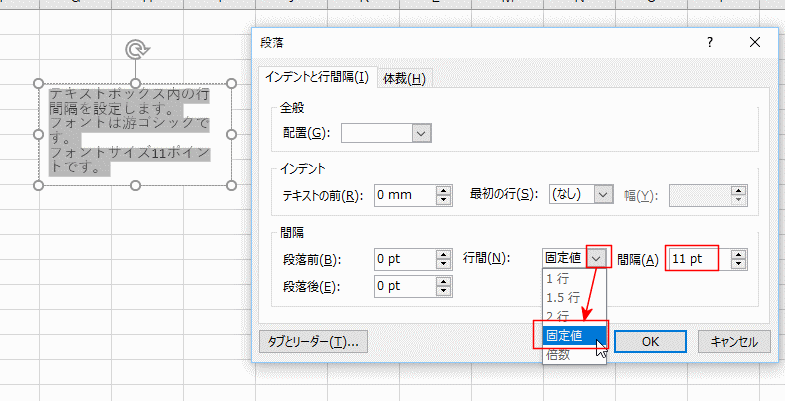
Task: Increase 間隔 value with up arrow
Action: coord(738,254)
